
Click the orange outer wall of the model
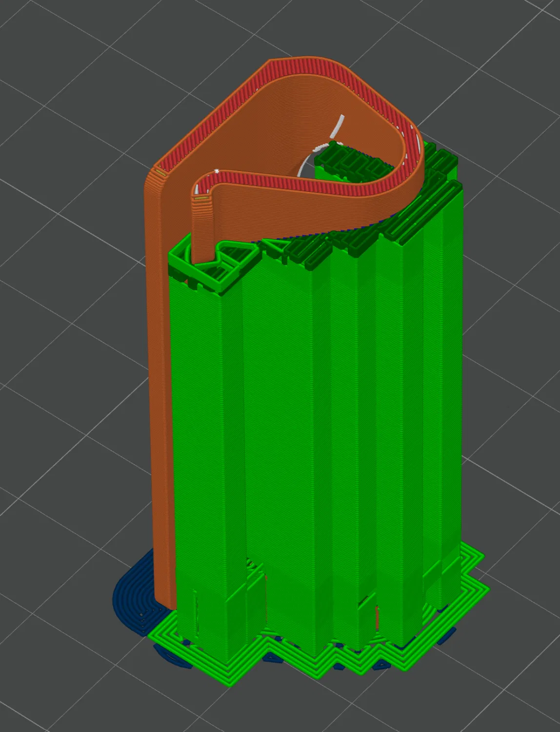click(159, 390)
